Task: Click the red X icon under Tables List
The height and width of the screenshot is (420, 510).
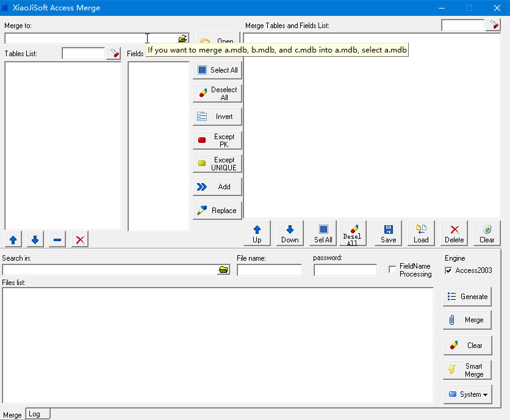Action: click(80, 240)
